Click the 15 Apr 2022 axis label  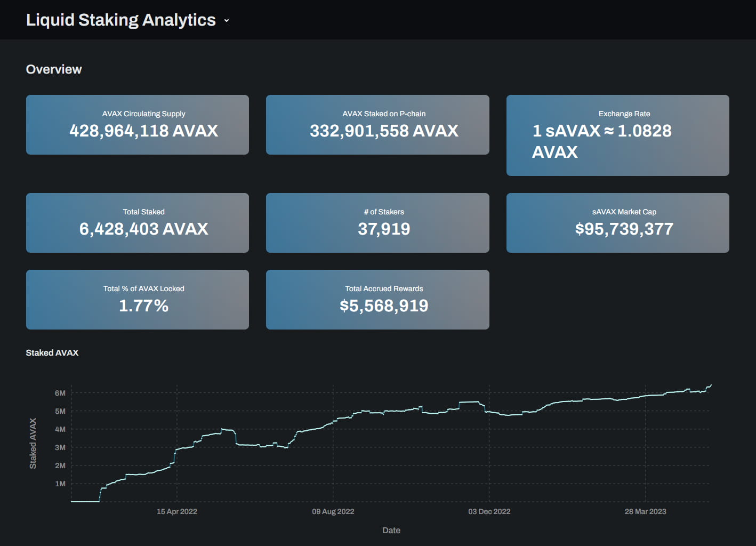[176, 511]
